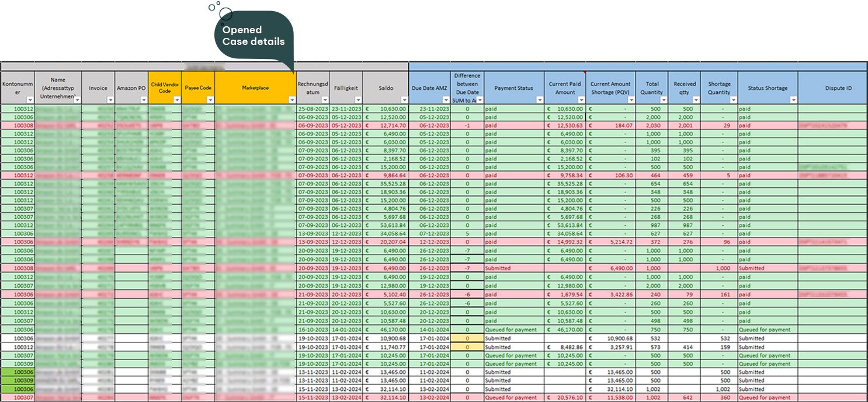Select the Payee Code header cell
Screen dimensions: 868x402
(x=198, y=88)
